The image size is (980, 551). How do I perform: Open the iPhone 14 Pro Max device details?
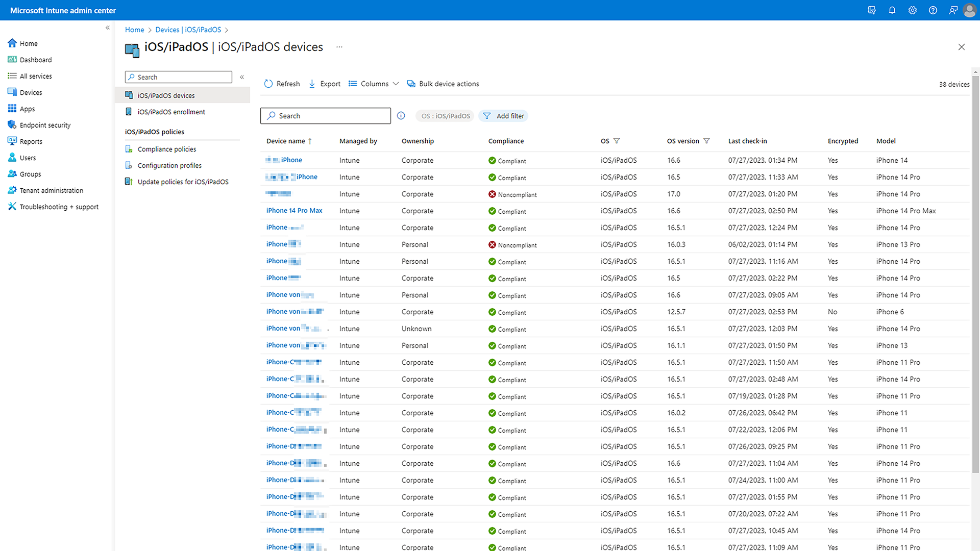tap(294, 210)
